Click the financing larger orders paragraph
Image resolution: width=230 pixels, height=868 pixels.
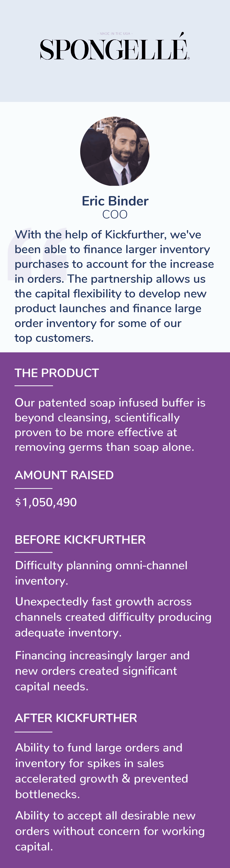point(103,671)
